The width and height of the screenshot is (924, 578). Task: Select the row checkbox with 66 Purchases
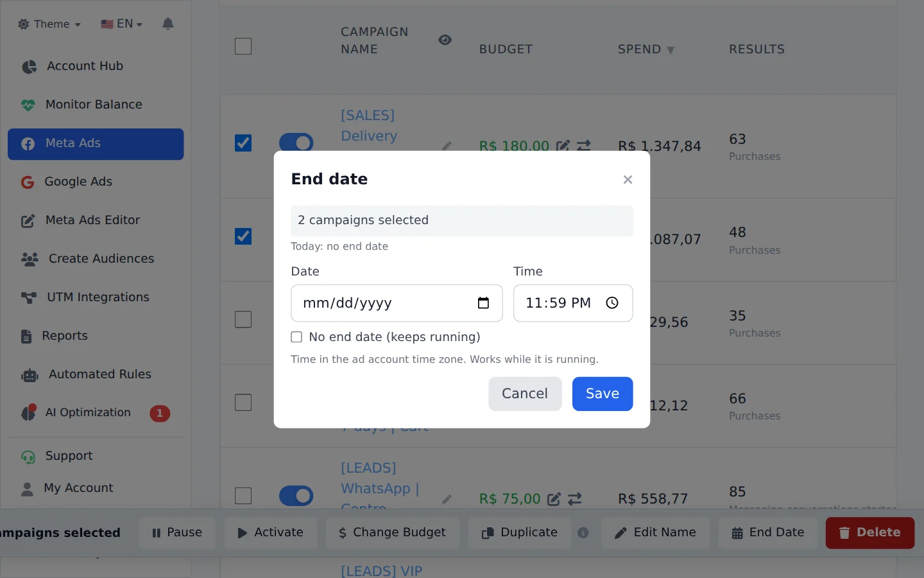[243, 403]
